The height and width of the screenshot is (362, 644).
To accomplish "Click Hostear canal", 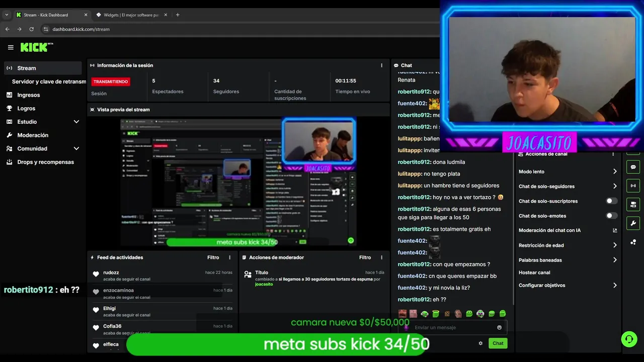I will (534, 273).
